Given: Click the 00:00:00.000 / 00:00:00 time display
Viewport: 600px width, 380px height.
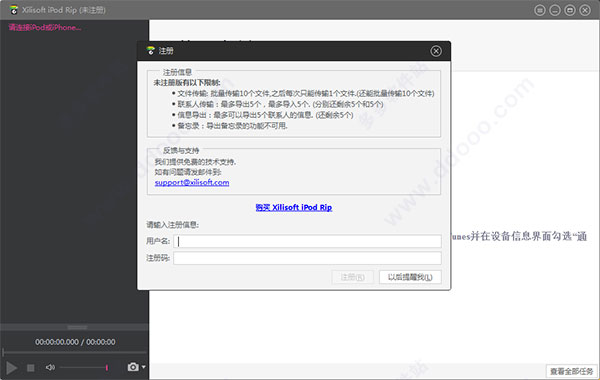Looking at the screenshot, I should pos(75,342).
